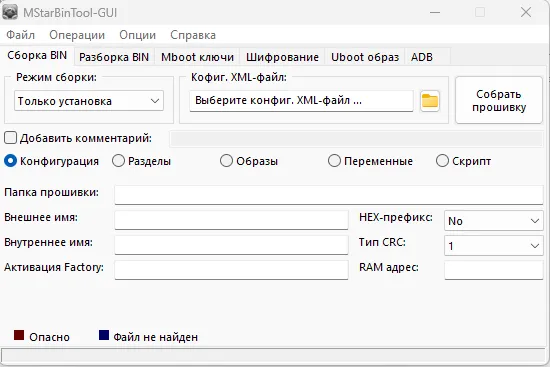
Task: Click the dark red Опасно color swatch
Action: (x=19, y=335)
